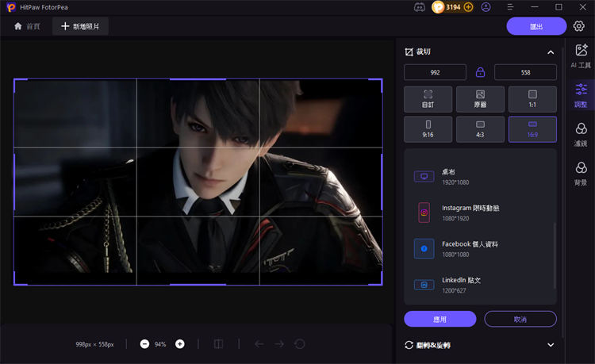
Task: Click the undo arrow
Action: (x=259, y=344)
